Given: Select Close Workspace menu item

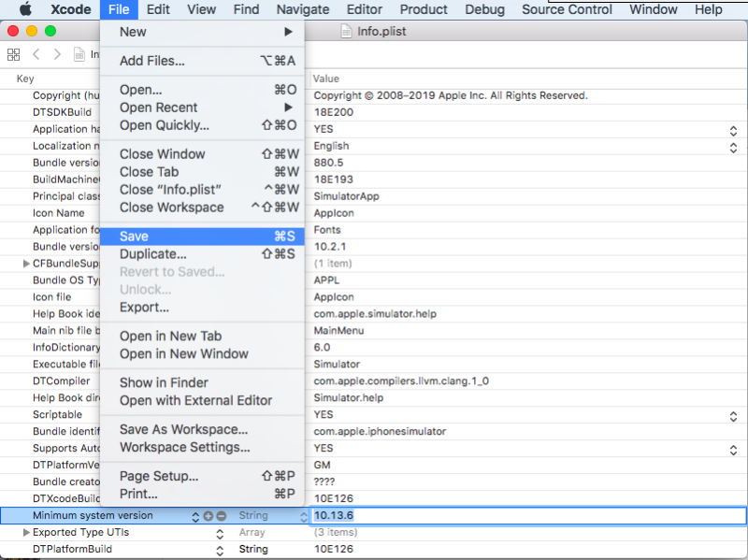Looking at the screenshot, I should pyautogui.click(x=203, y=208).
